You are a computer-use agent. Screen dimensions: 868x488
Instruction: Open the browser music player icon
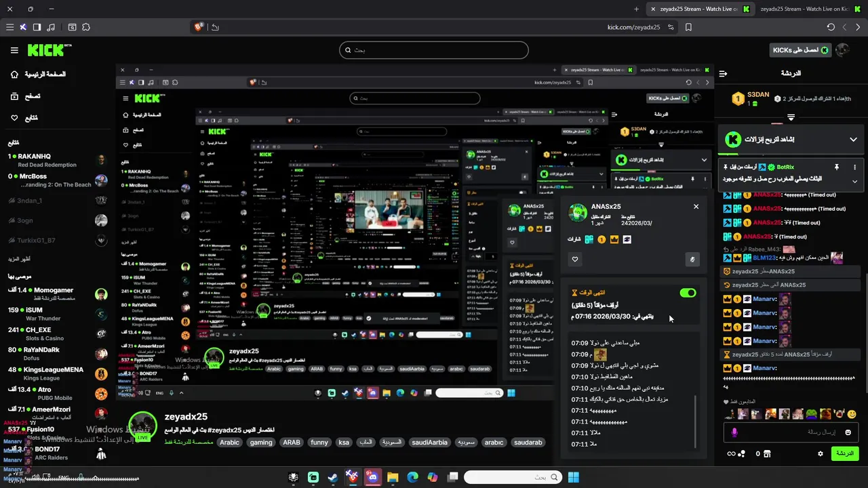coord(52,27)
